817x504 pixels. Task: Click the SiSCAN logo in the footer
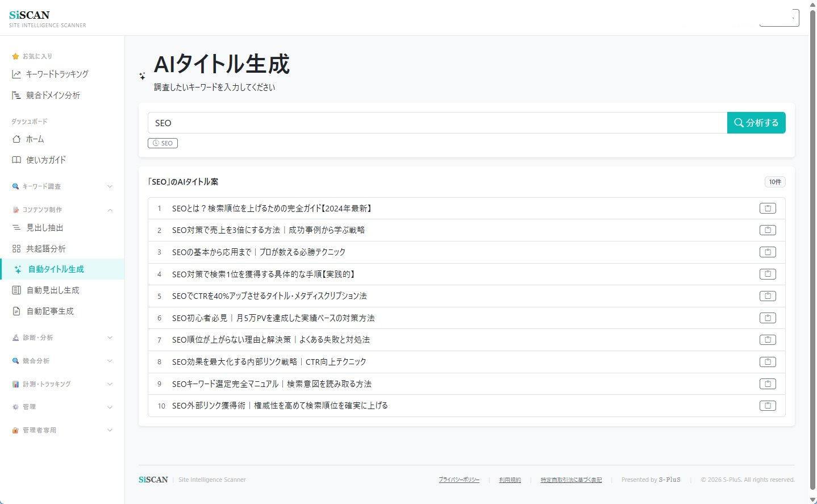click(153, 480)
